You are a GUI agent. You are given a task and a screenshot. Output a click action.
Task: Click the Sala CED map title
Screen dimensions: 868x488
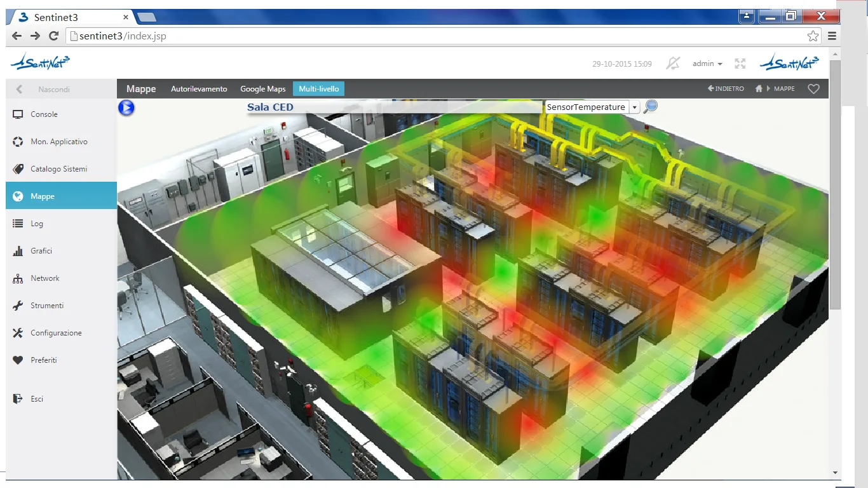point(270,107)
